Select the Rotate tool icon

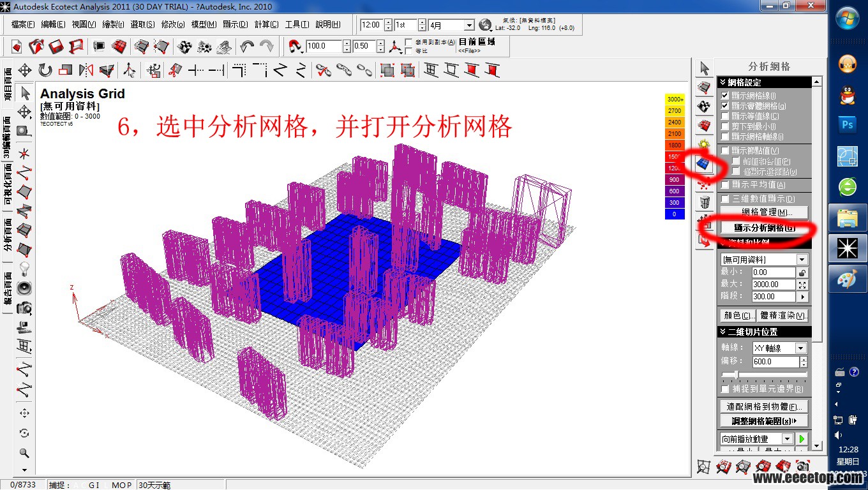pos(45,70)
